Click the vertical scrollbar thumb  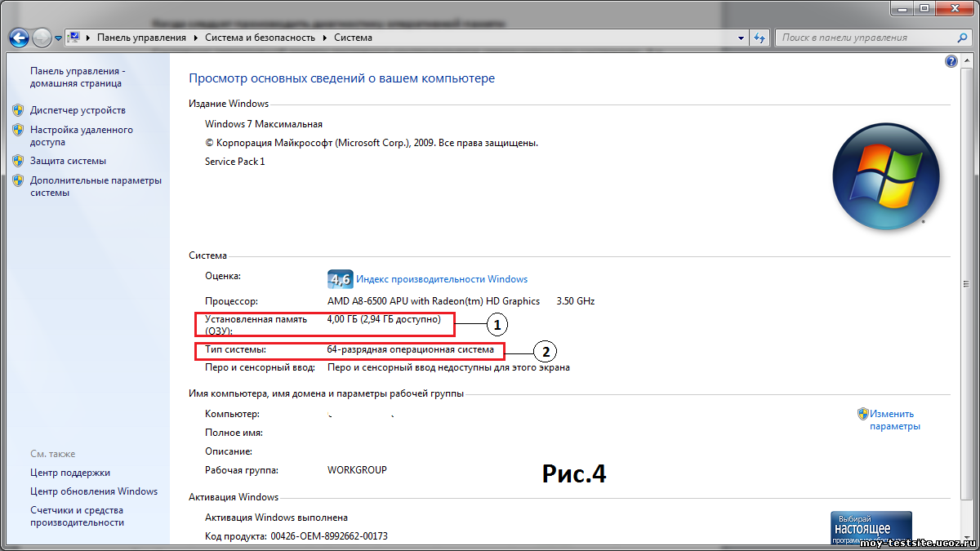pos(968,286)
